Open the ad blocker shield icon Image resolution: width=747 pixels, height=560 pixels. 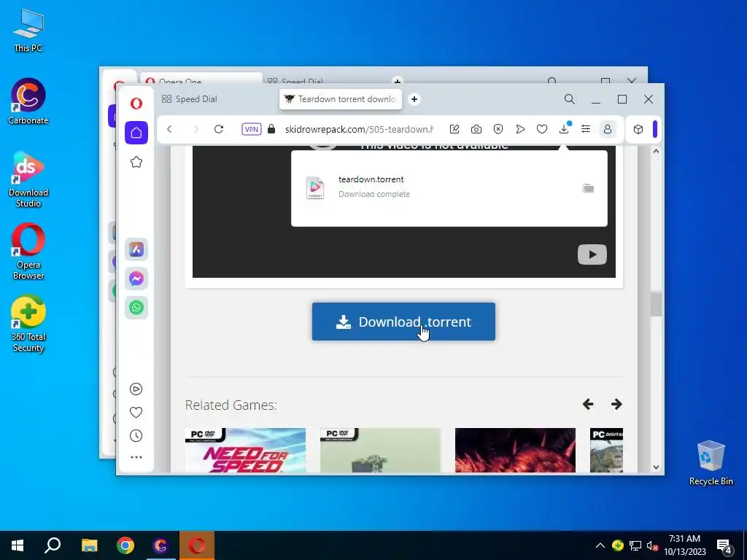(x=498, y=129)
